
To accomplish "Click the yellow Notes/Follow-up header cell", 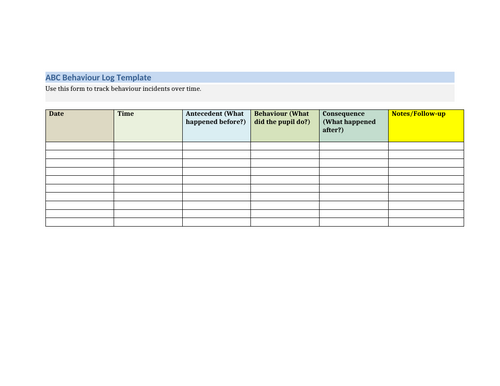I will (x=426, y=126).
